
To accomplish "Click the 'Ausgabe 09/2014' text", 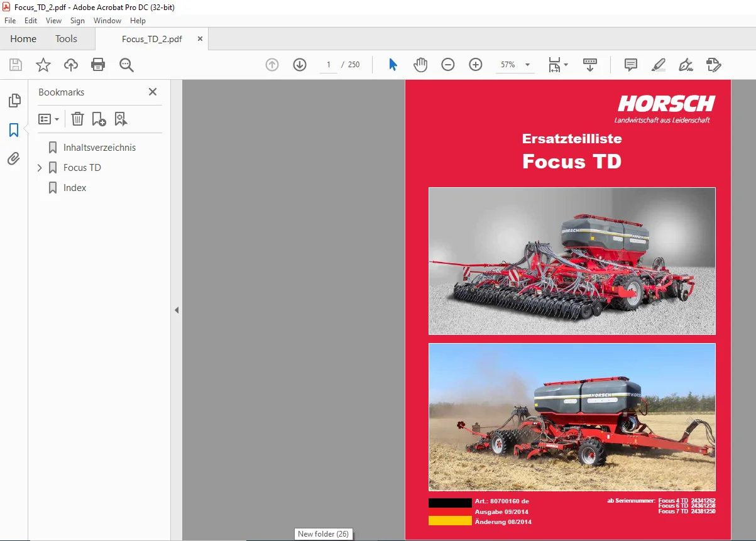I will pos(503,512).
